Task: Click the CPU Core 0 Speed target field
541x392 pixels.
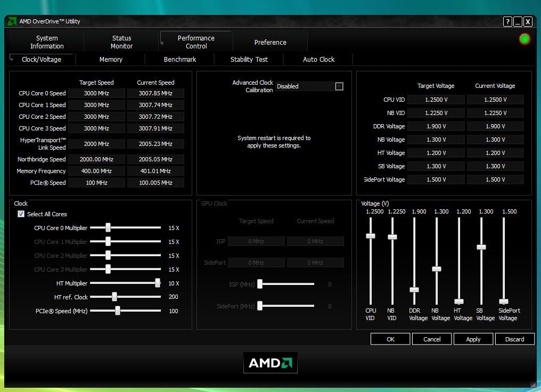Action: point(96,93)
